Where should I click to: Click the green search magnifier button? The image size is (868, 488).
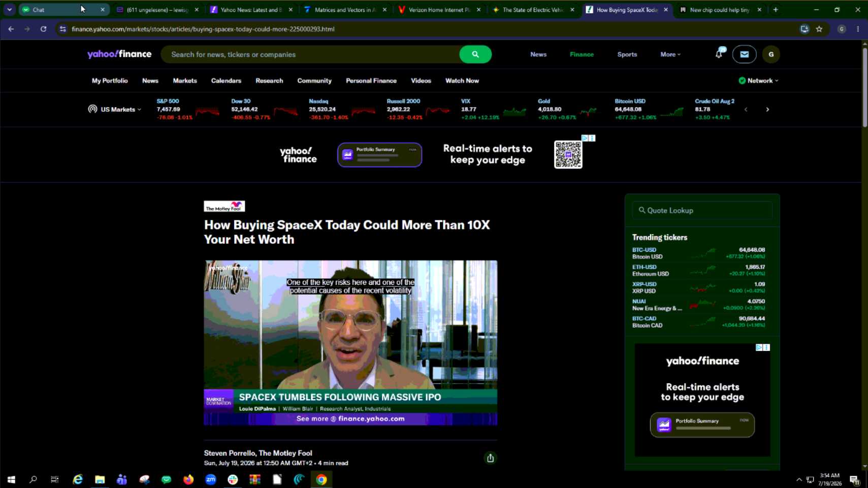click(475, 54)
